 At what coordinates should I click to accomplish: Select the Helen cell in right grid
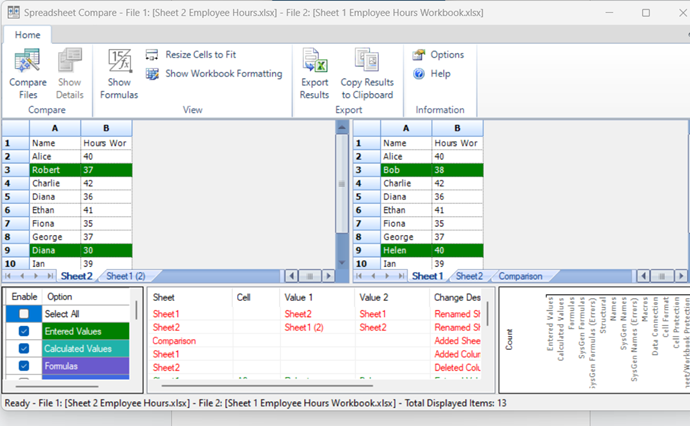406,250
